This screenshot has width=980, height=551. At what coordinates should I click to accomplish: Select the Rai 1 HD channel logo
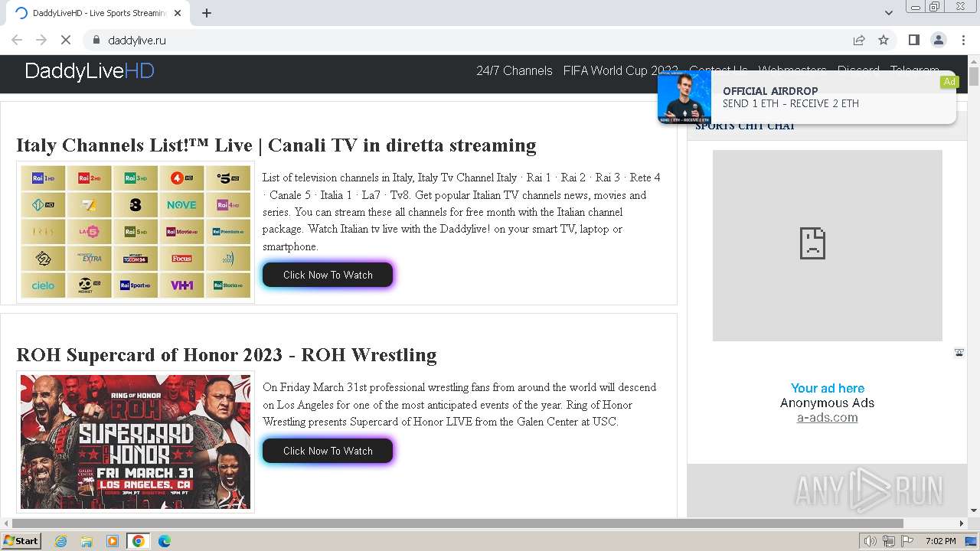click(43, 178)
